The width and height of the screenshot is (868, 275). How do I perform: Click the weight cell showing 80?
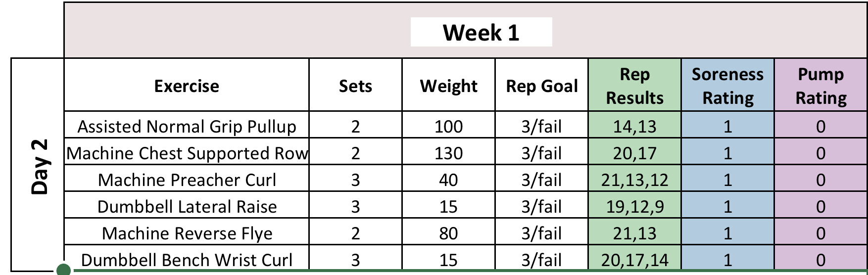coord(448,233)
